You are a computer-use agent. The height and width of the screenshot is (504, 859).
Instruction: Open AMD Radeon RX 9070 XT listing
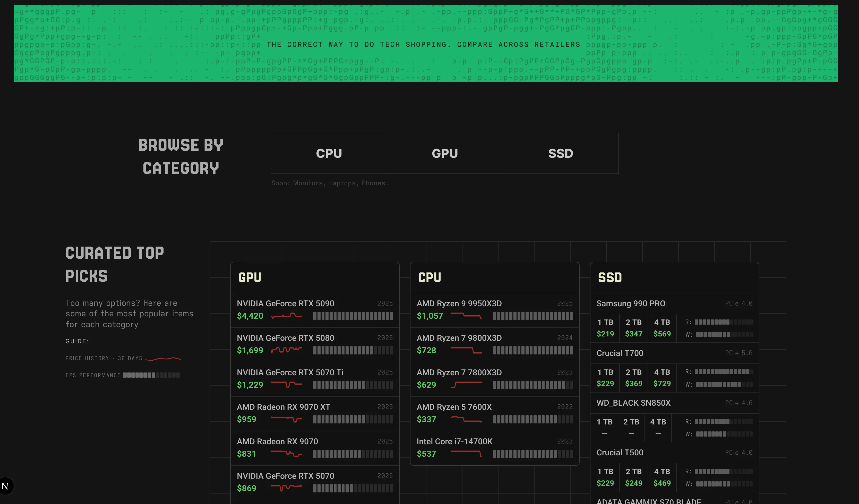click(x=283, y=407)
